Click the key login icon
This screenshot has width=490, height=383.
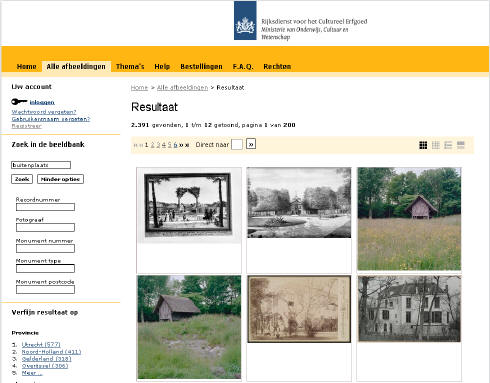(x=19, y=101)
